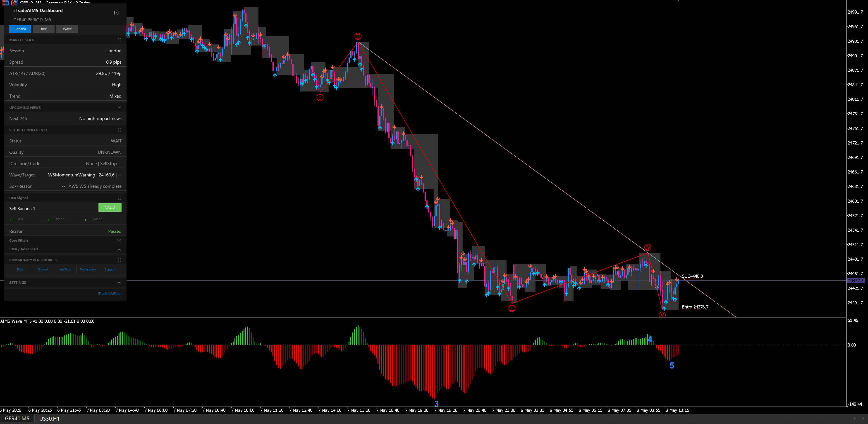Select the red wave II marker on chart
This screenshot has width=868, height=424.
[358, 36]
